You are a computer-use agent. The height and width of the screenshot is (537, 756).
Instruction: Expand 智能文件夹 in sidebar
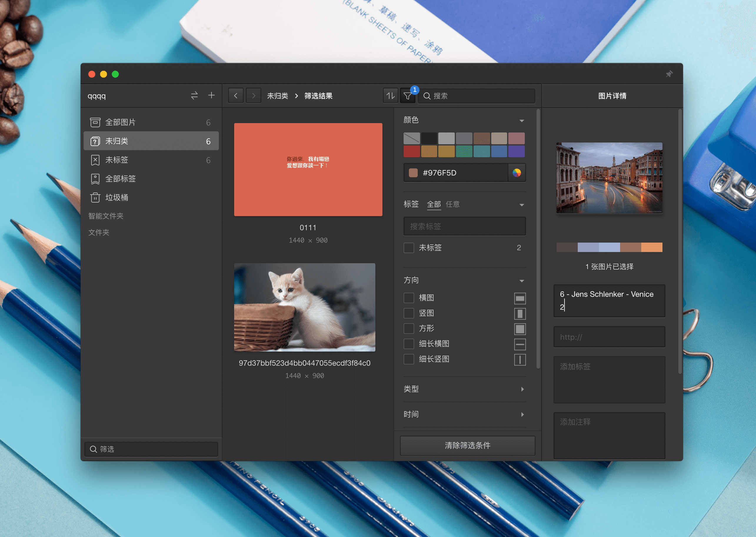(106, 216)
